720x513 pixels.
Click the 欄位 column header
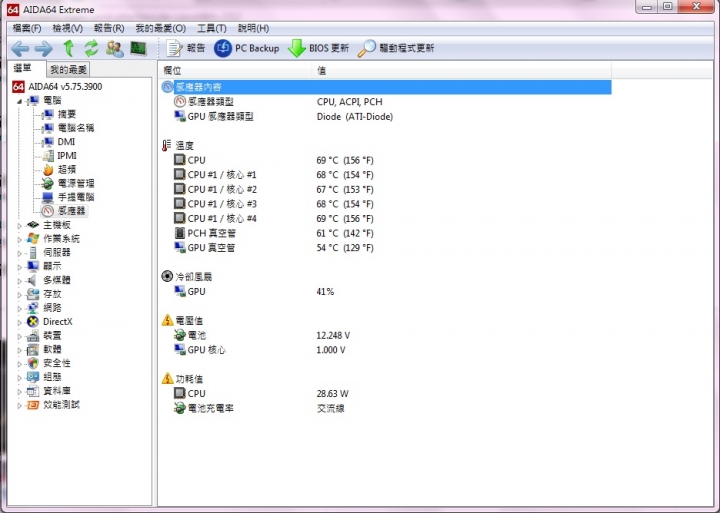pos(235,70)
